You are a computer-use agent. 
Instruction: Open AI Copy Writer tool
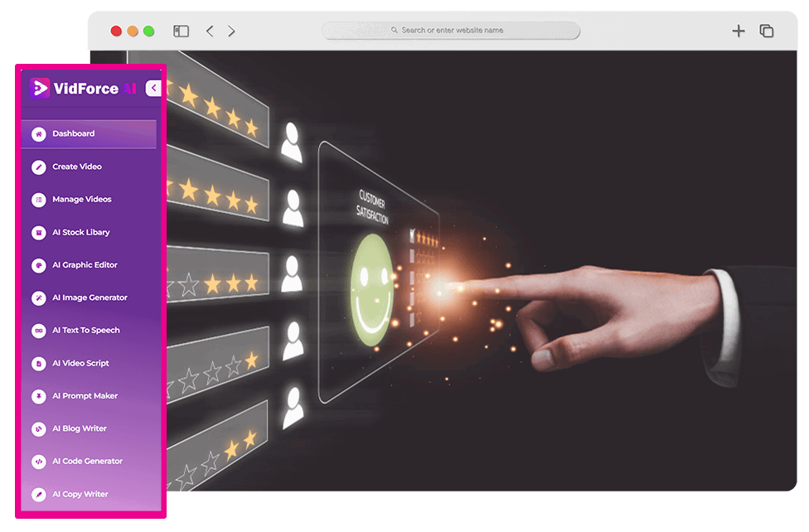click(x=80, y=495)
